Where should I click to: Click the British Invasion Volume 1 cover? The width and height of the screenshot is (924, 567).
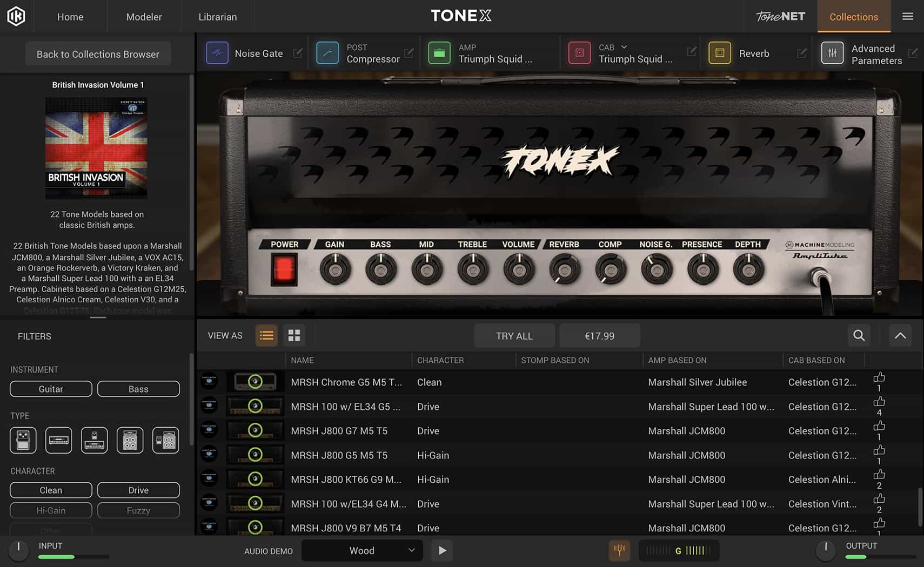[96, 148]
